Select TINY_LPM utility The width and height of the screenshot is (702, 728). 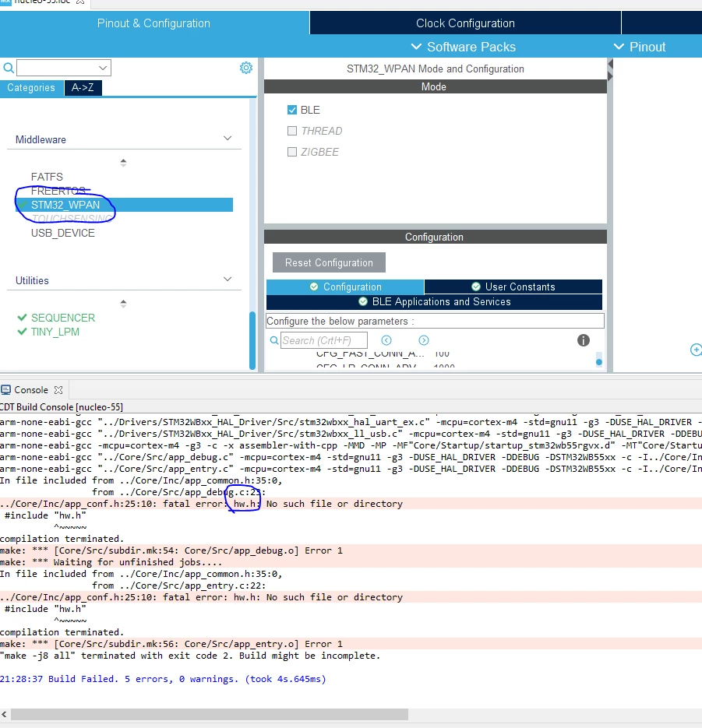click(55, 332)
